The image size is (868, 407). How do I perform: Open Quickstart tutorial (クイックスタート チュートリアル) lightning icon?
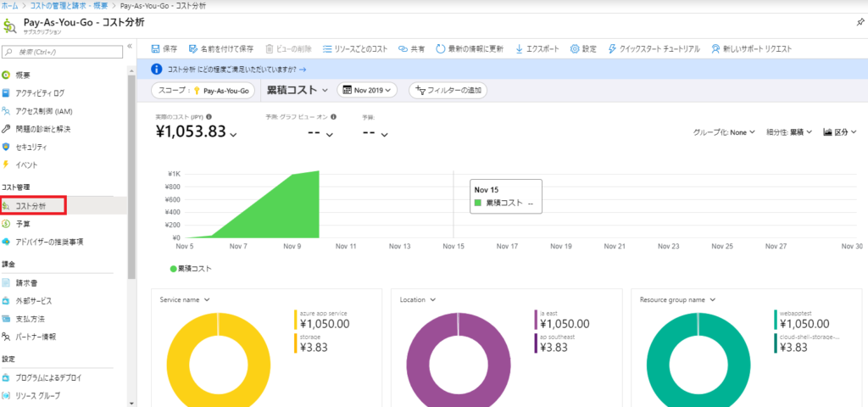tap(612, 48)
